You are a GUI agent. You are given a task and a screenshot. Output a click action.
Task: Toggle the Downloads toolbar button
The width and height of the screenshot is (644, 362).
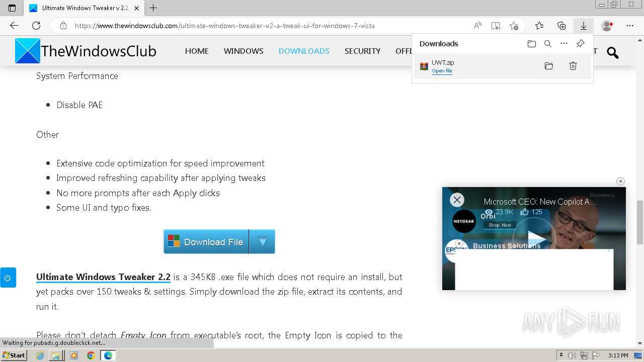coord(584,26)
